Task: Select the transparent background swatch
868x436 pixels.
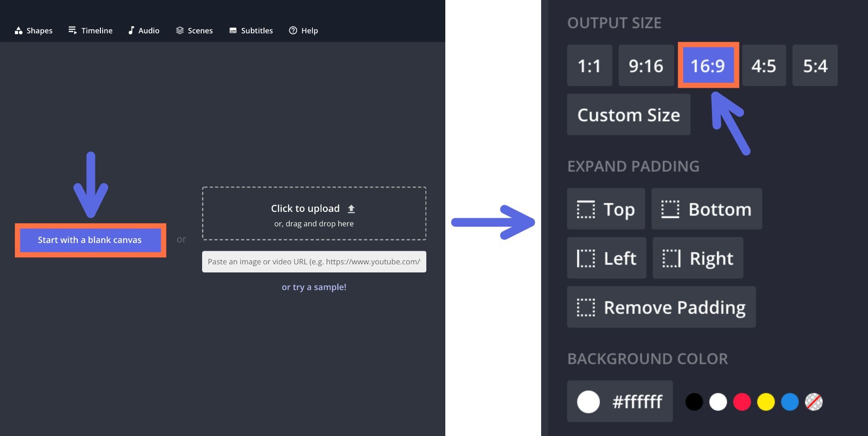Action: pyautogui.click(x=814, y=402)
